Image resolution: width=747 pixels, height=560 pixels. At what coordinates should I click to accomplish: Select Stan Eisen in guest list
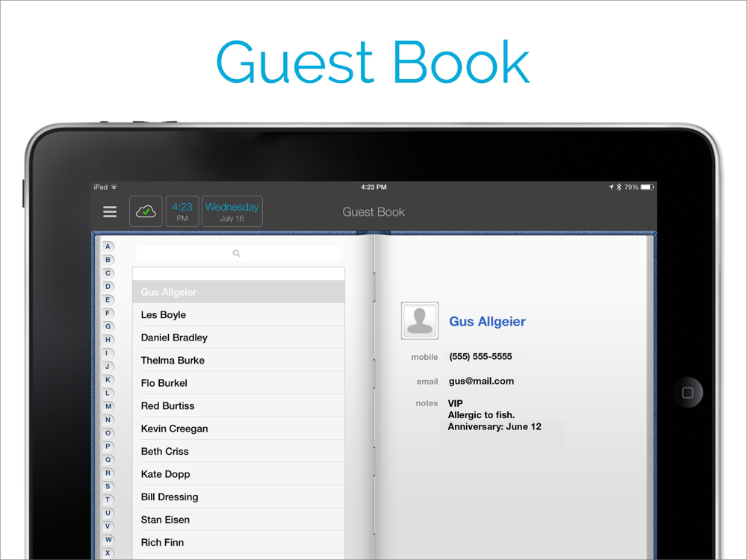coord(238,520)
